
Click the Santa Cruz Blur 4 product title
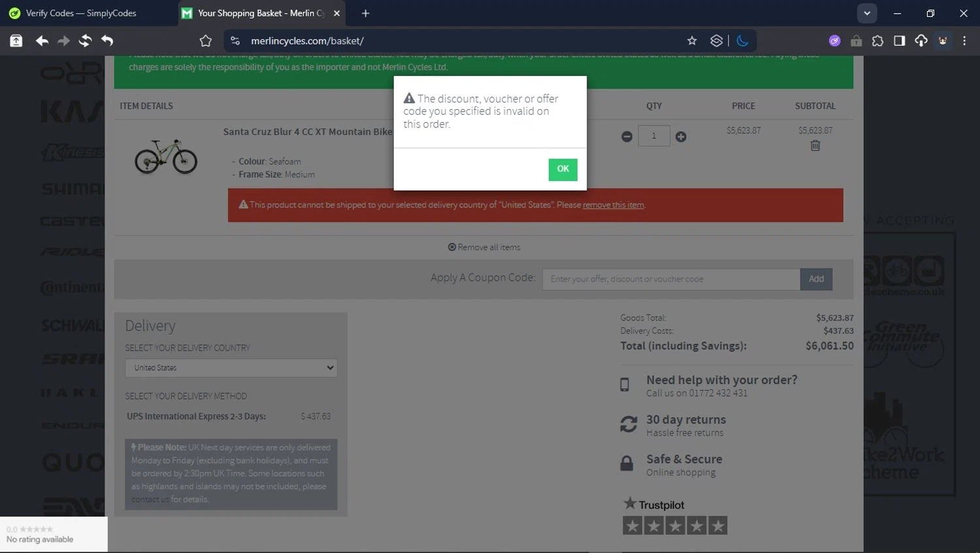click(308, 132)
